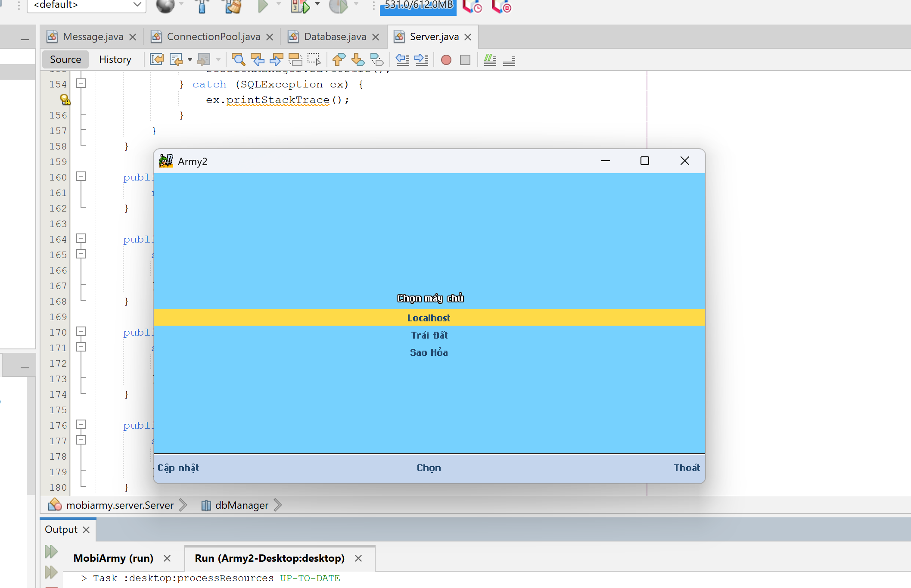Click Thoát in Army2 bottom bar
The width and height of the screenshot is (911, 588).
687,468
